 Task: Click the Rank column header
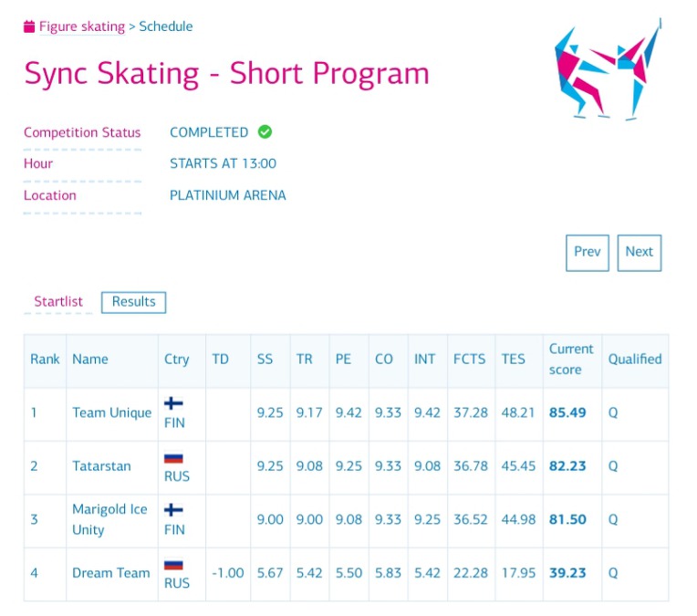[45, 360]
